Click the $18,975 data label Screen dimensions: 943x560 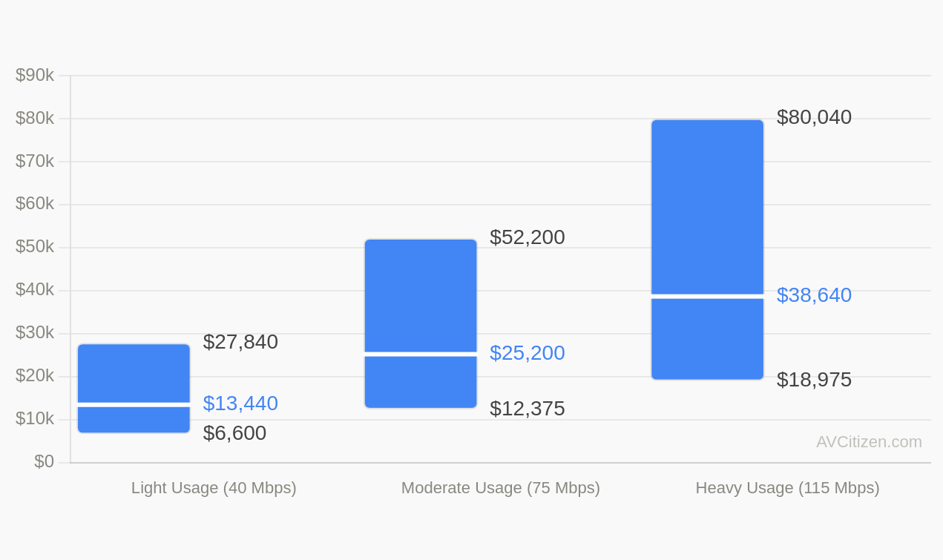tap(814, 379)
